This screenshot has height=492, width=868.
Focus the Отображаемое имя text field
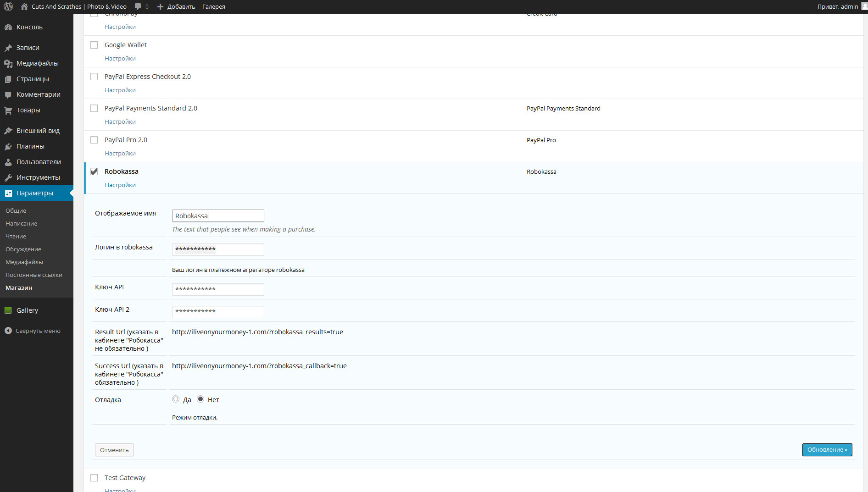tap(218, 216)
